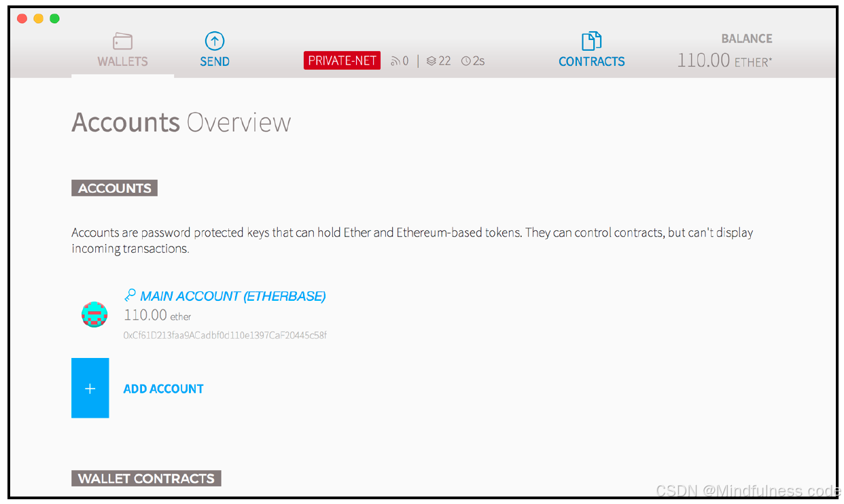
Task: Open Main Account (Etherbase) link
Action: point(232,296)
